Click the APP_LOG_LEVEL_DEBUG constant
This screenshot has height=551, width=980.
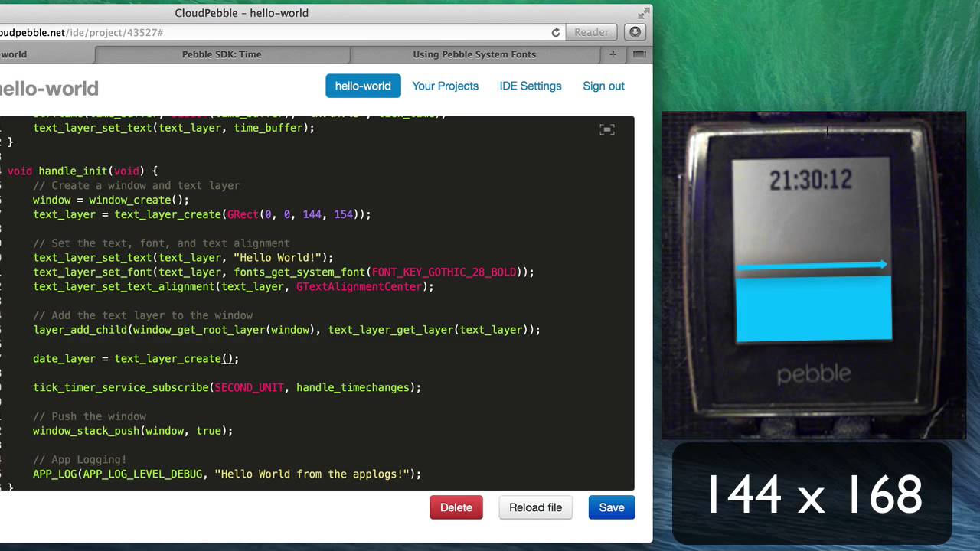point(142,474)
